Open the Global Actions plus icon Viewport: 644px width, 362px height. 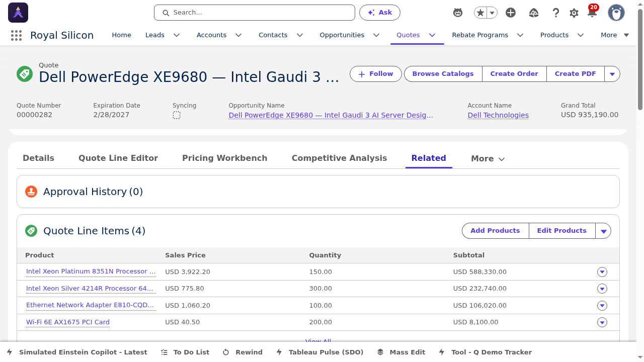point(511,13)
